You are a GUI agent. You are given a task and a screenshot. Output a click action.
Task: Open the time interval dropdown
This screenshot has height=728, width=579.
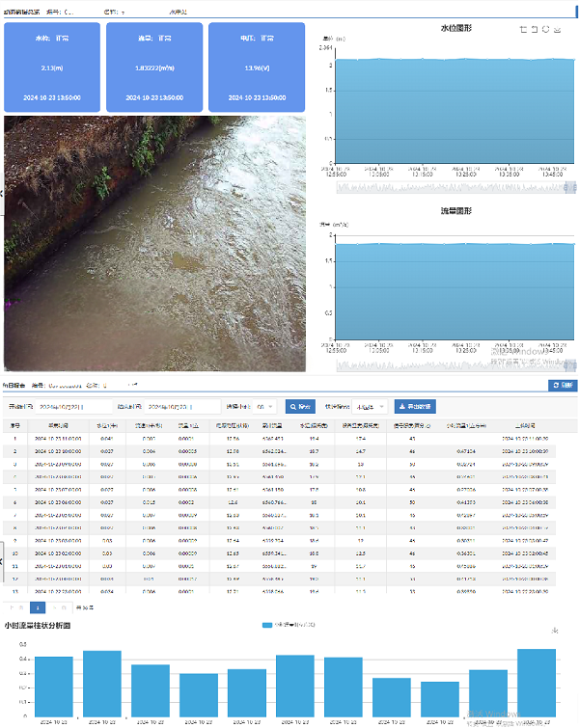(x=266, y=407)
